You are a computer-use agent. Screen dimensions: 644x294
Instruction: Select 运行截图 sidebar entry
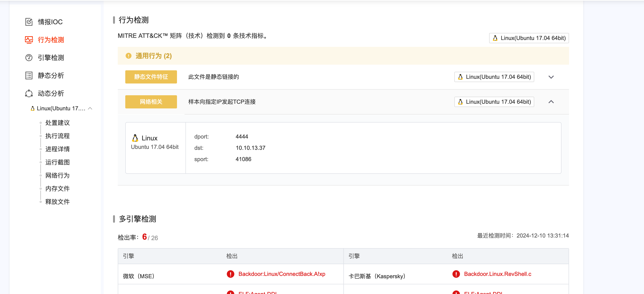[x=57, y=162]
